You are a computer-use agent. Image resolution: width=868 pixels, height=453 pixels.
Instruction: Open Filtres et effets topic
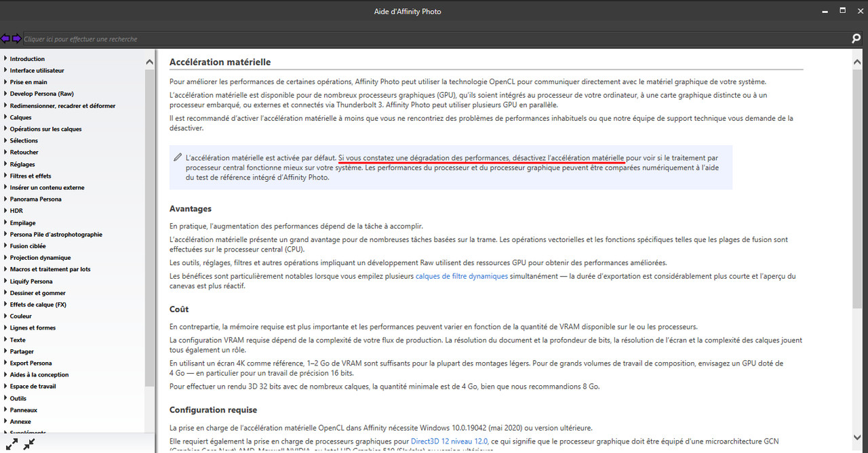[31, 176]
